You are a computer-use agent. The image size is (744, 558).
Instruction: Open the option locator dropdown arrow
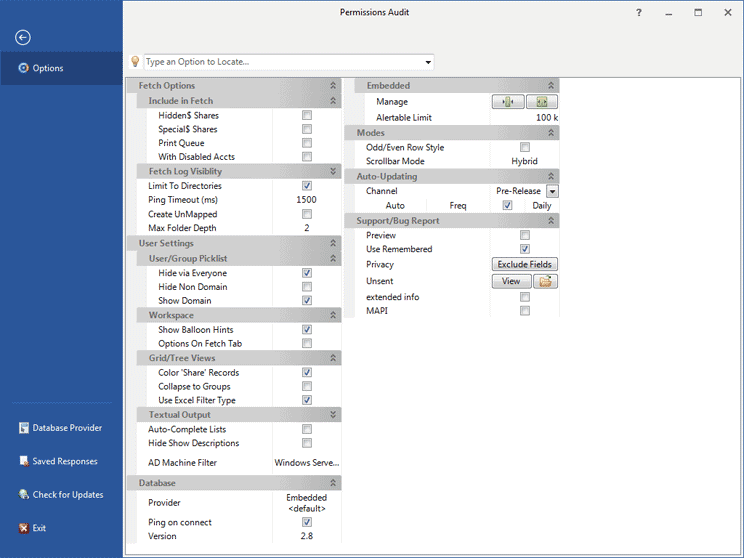428,62
